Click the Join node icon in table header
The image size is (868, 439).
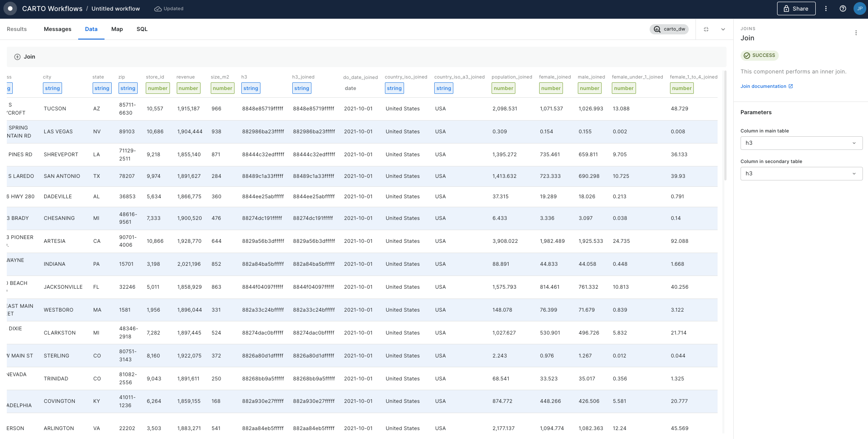[17, 57]
